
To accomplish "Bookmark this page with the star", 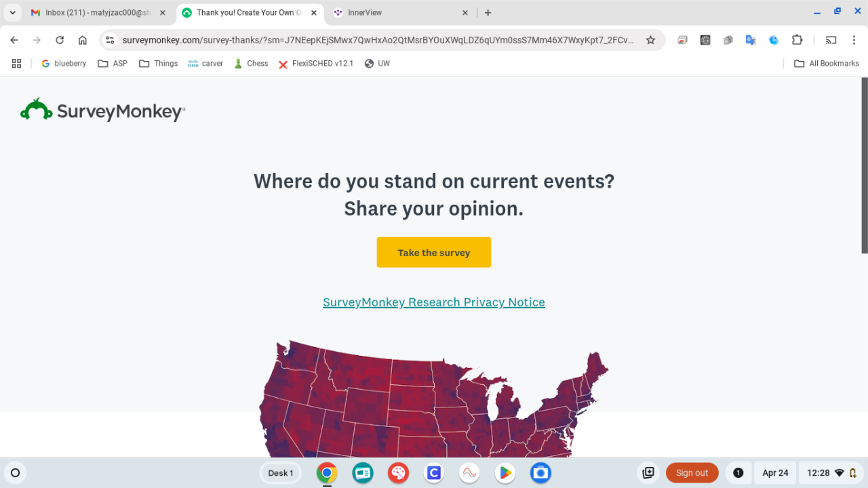I will pyautogui.click(x=650, y=40).
